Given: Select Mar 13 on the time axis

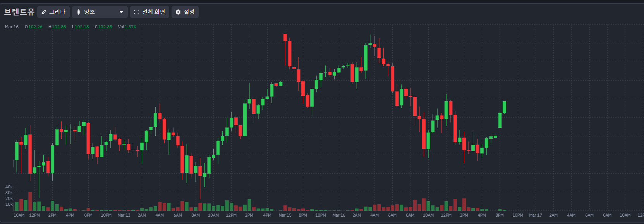Looking at the screenshot, I should point(124,215).
